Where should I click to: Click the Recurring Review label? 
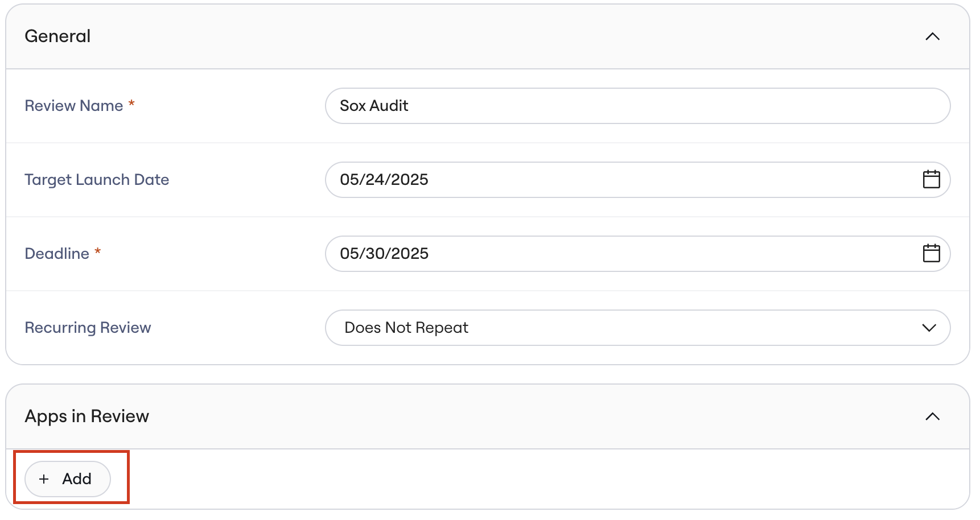click(x=88, y=328)
